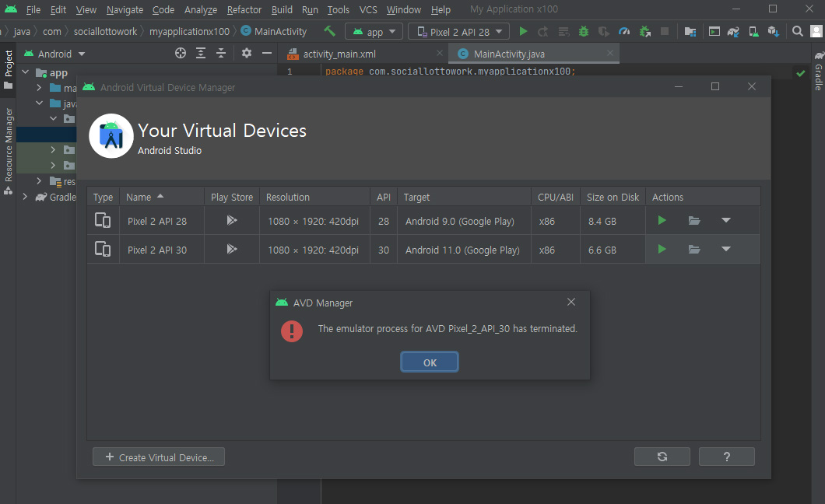
Task: Click Create Virtual Device button
Action: [x=158, y=457]
